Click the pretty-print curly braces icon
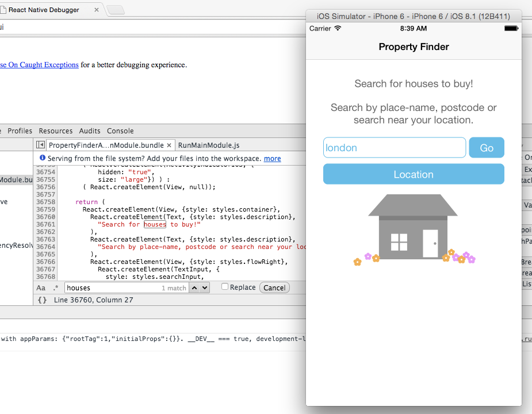The height and width of the screenshot is (414, 532). click(x=42, y=300)
